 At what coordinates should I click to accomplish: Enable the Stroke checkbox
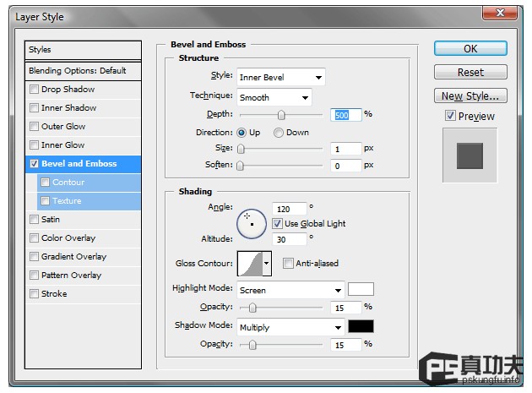click(x=34, y=293)
